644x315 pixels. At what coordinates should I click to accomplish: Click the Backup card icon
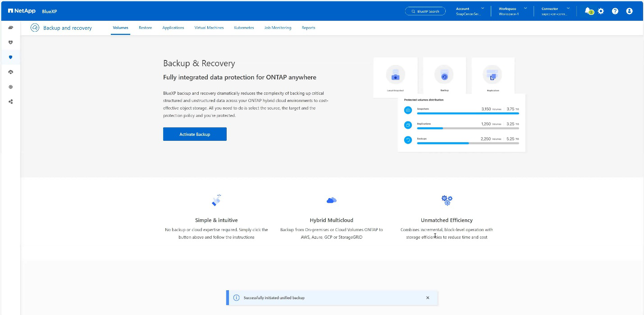coord(444,74)
